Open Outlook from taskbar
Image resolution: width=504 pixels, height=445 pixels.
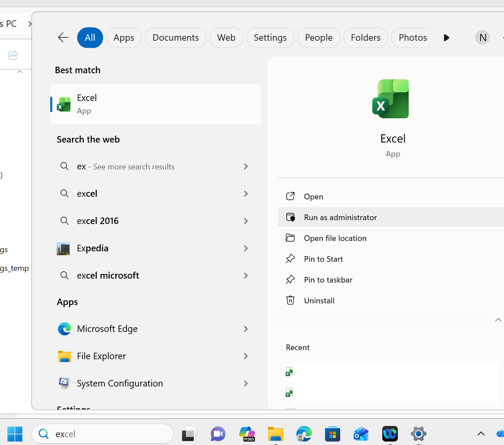[361, 434]
